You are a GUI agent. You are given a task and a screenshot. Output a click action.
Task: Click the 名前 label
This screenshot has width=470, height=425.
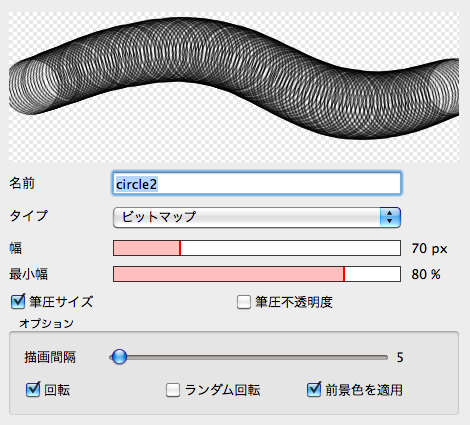[x=22, y=183]
